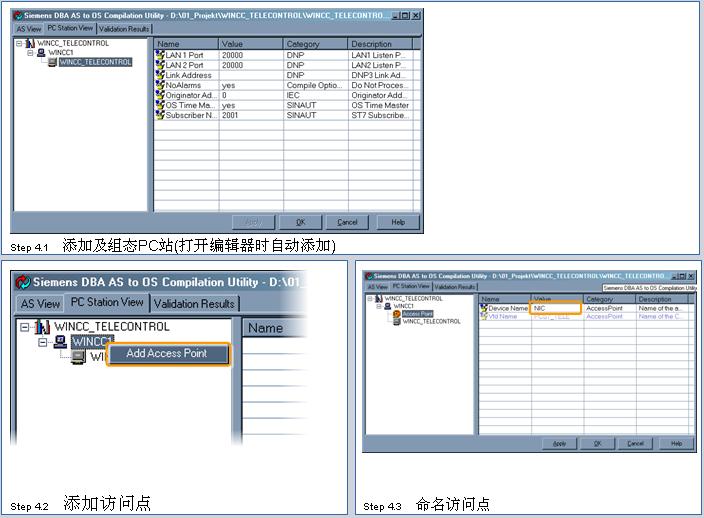704x518 pixels.
Task: Choose Add Access Point from the context menu
Action: [x=167, y=354]
